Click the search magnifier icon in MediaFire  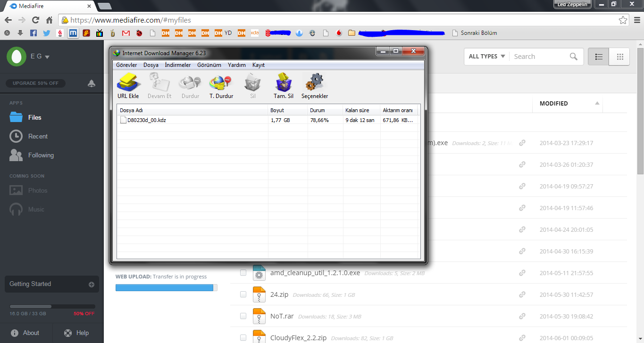pos(574,57)
